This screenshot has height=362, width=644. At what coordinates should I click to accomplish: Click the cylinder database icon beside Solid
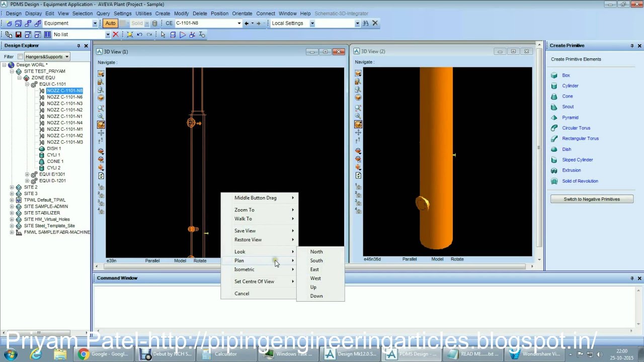154,23
